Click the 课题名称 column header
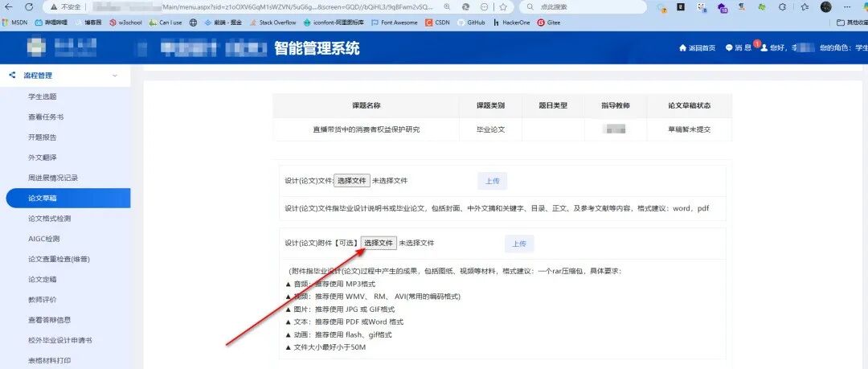The height and width of the screenshot is (369, 868). (366, 105)
